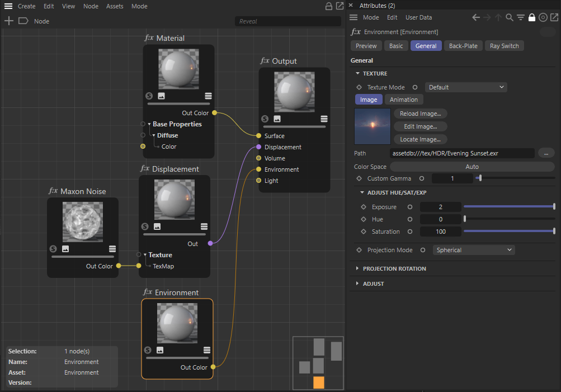The width and height of the screenshot is (561, 392).
Task: Click the lock icon in Attributes toolbar
Action: pyautogui.click(x=531, y=17)
